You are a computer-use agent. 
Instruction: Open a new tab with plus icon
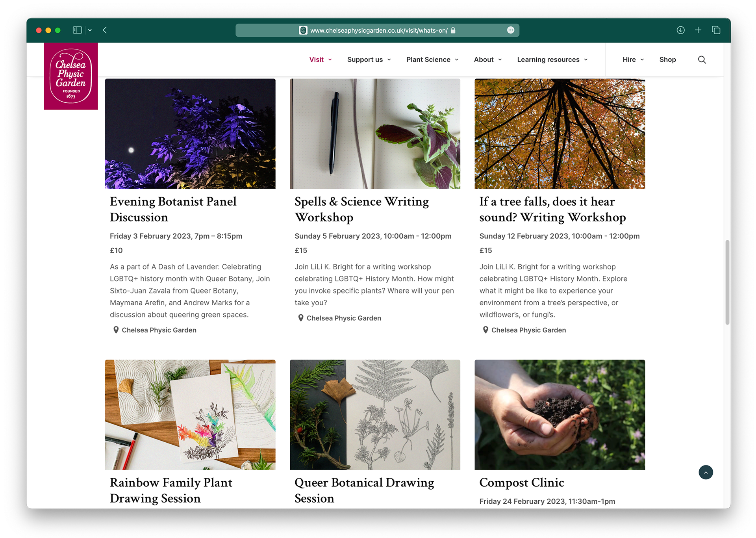click(x=698, y=30)
